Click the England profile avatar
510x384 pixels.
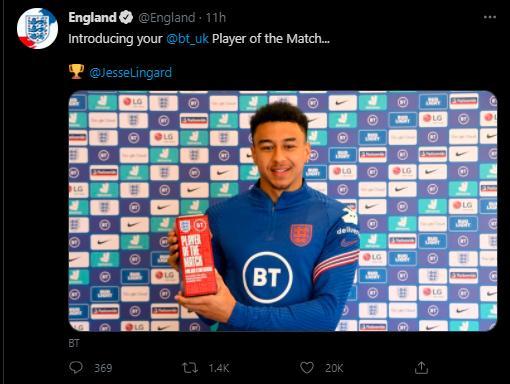[37, 29]
